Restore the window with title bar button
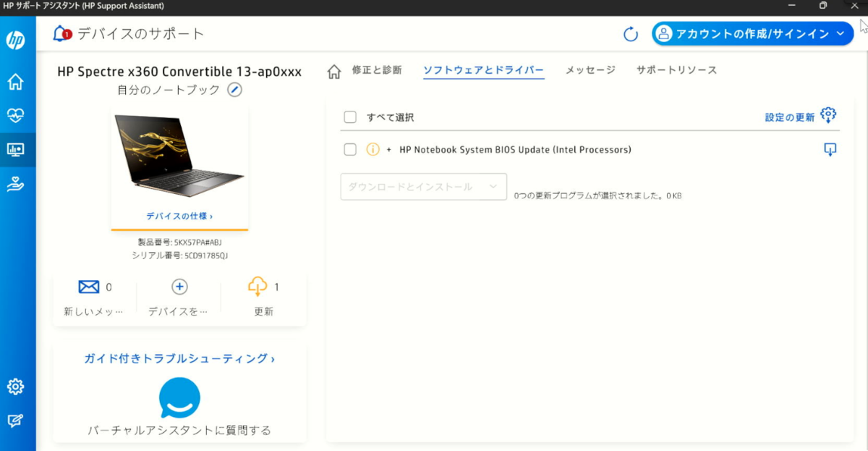This screenshot has height=451, width=868. [x=822, y=6]
